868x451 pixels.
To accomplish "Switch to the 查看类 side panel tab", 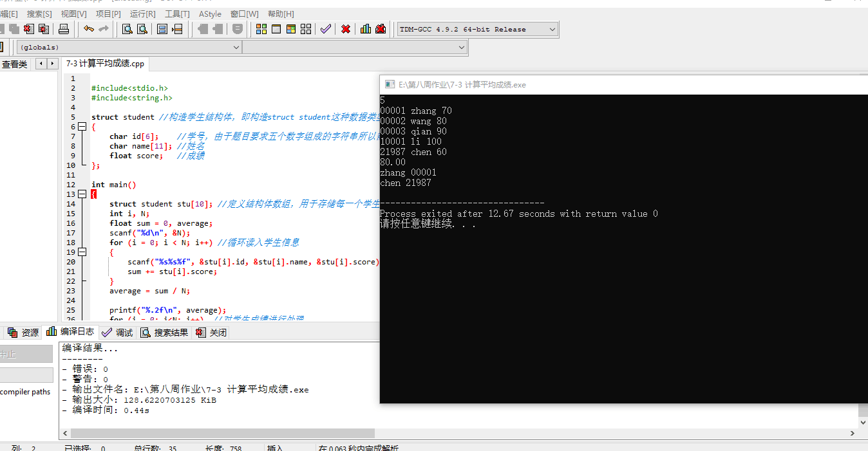I will (15, 64).
